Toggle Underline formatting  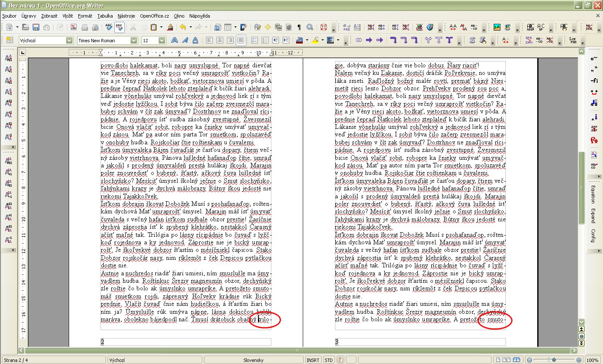coord(196,40)
